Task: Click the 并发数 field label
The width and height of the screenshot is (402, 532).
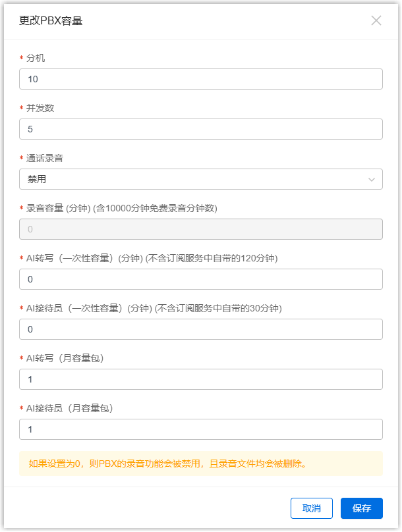Action: 40,108
